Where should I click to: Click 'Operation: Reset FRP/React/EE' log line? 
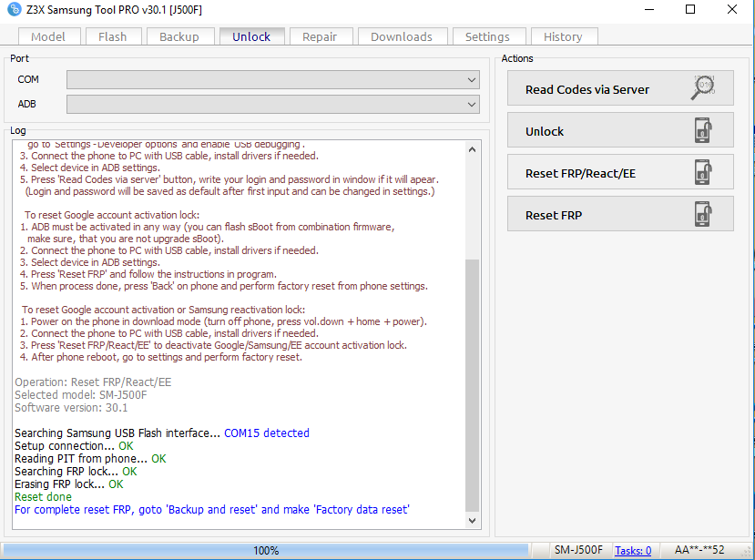[93, 382]
